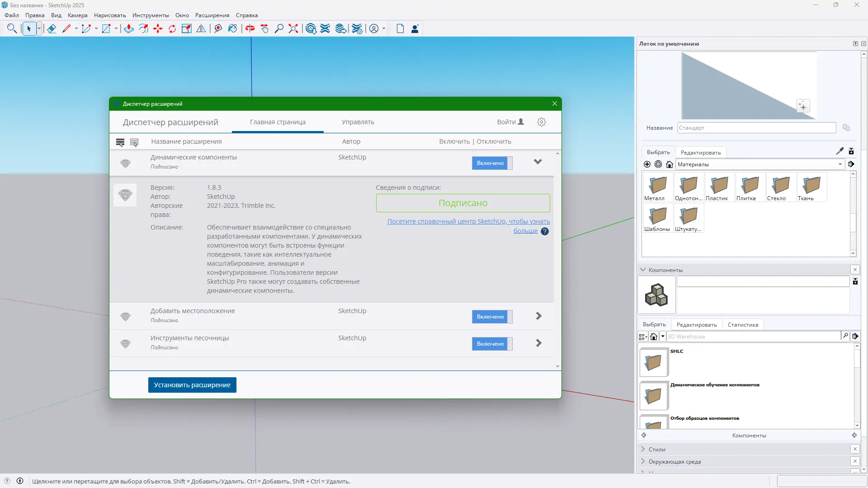The width and height of the screenshot is (868, 488).
Task: Select the Металл material folder thumbnail
Action: point(658,185)
